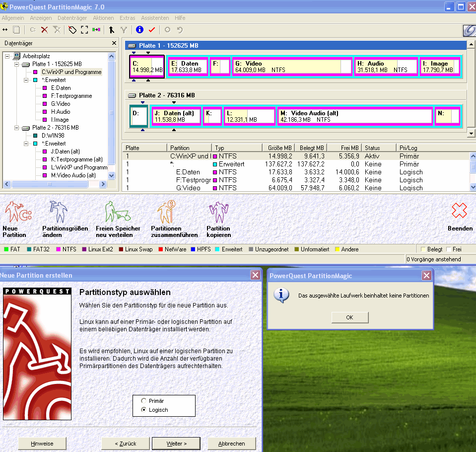This screenshot has height=452, width=476.
Task: Click the red checkmark toolbar icon
Action: [152, 30]
